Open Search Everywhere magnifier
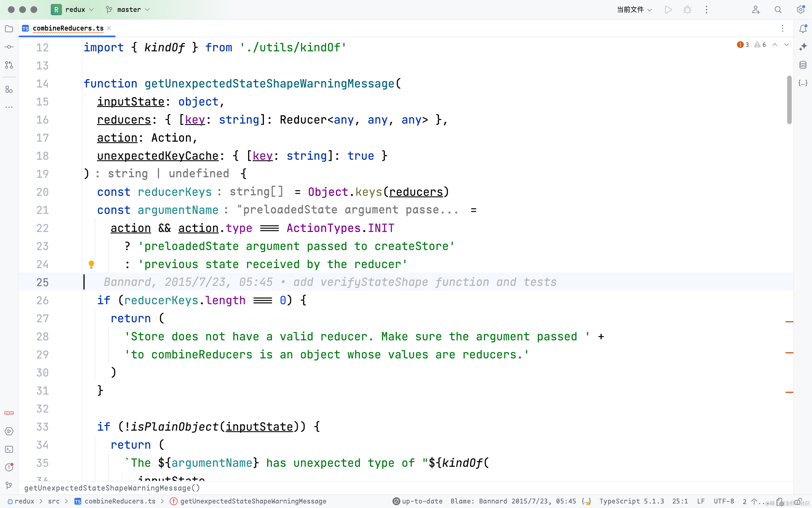Screen dimensions: 812x508 point(778,9)
